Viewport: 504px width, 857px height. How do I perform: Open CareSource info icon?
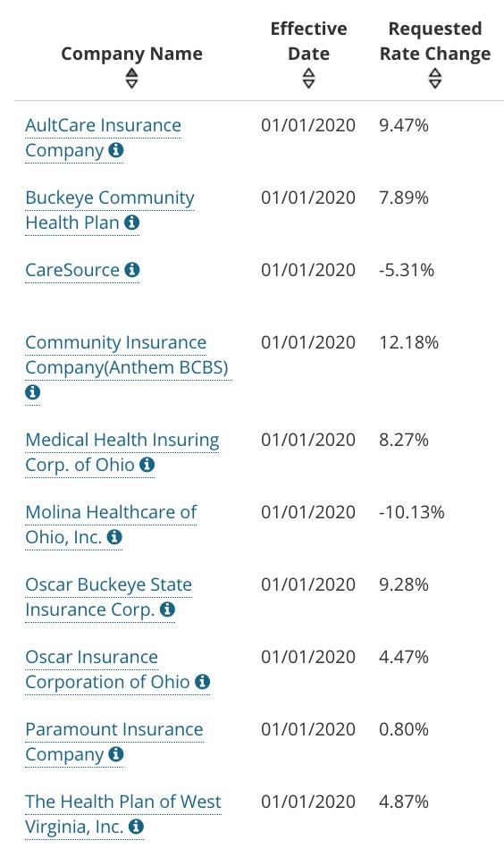coord(131,270)
